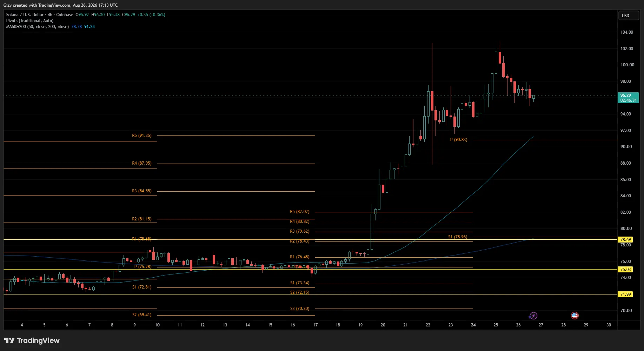Click the 70.00 price axis label
Viewport: 644px width, 351px height.
626,311
